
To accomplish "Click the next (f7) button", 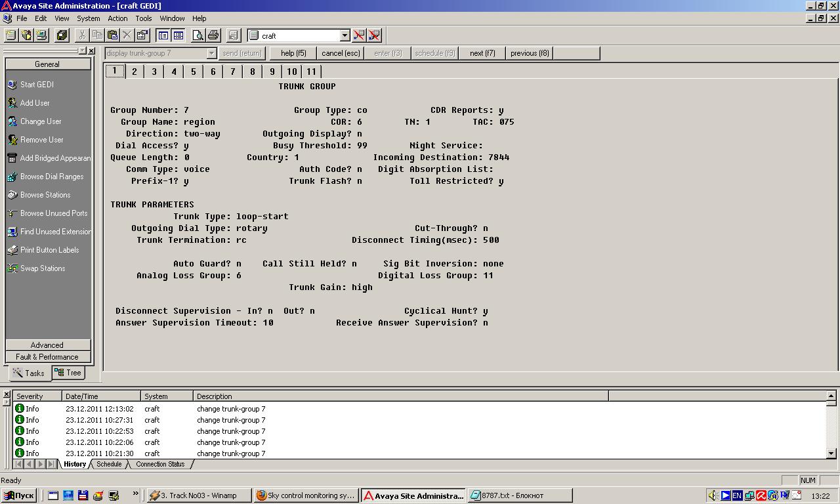I will pos(482,53).
